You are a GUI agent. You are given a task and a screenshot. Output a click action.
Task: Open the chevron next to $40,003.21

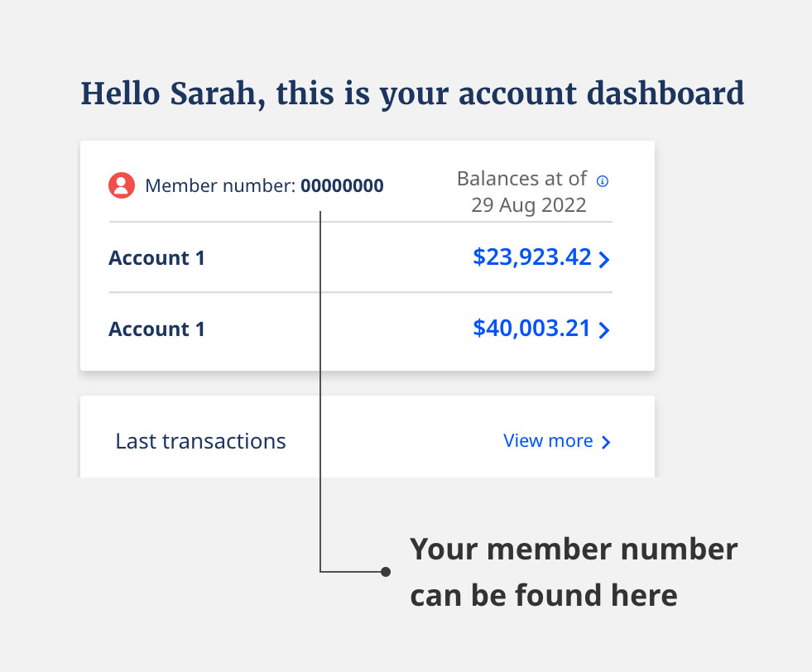(604, 331)
